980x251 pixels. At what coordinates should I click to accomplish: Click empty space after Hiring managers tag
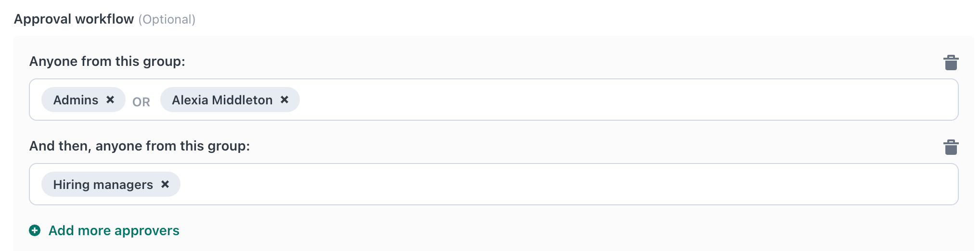[x=568, y=184]
